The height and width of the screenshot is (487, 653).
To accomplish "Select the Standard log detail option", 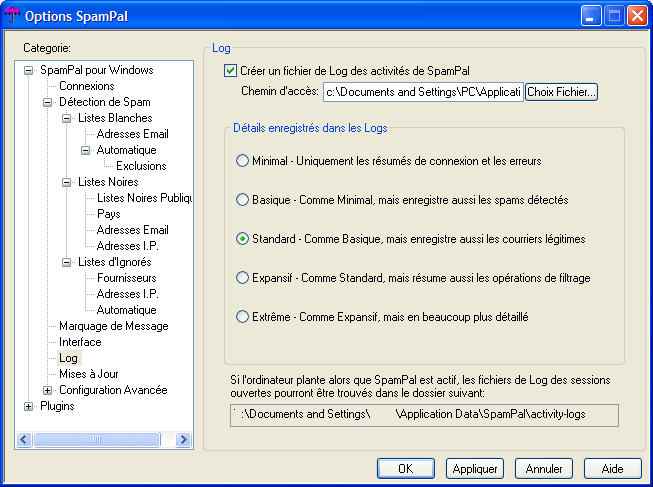I will (x=242, y=239).
